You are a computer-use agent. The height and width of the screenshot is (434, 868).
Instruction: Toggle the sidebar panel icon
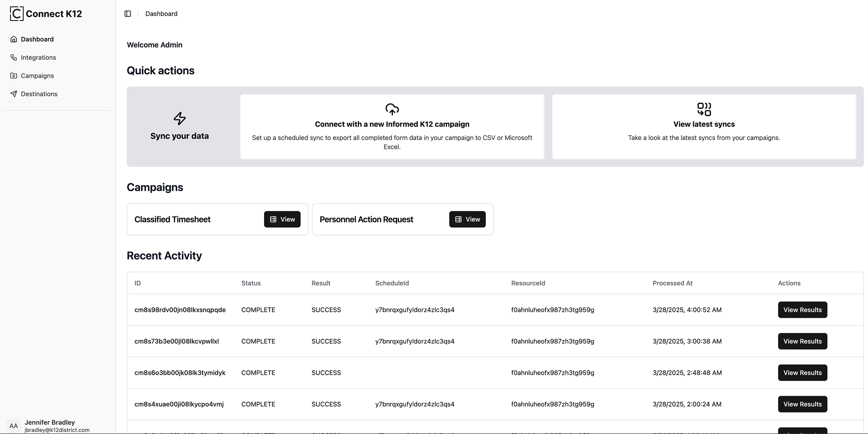pos(128,14)
